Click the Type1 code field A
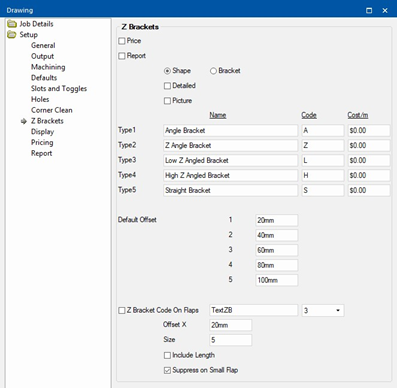The width and height of the screenshot is (397, 388). pos(323,130)
